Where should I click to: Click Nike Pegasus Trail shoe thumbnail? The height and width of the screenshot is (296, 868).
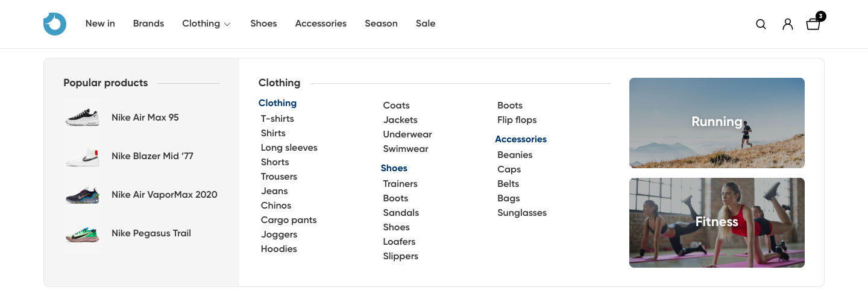point(83,233)
